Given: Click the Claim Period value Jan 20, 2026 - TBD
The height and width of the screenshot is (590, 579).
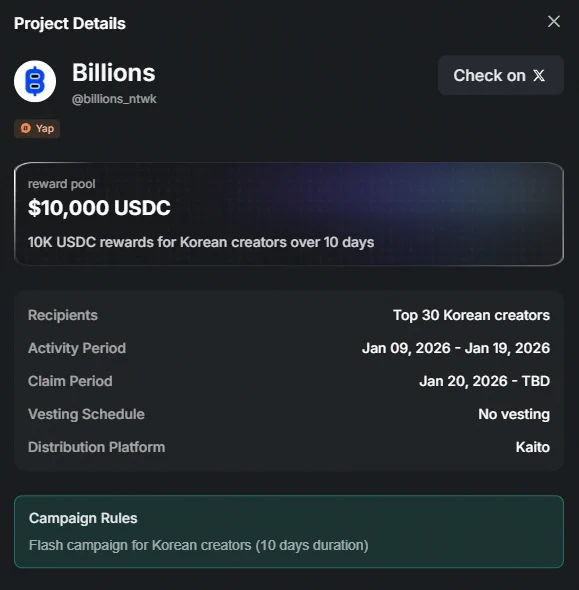Looking at the screenshot, I should point(485,381).
